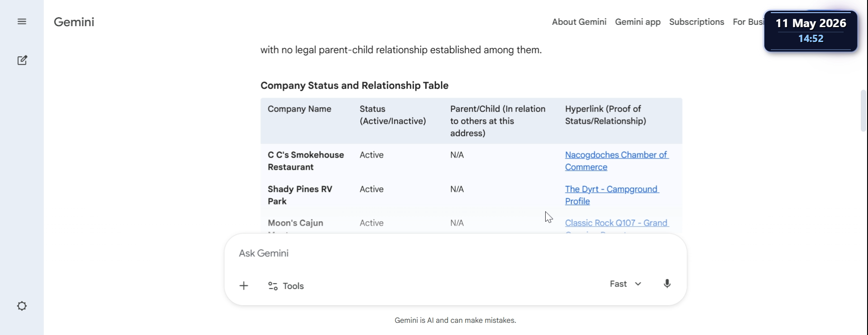Click the date and time clock widget
Viewport: 868px width, 335px height.
click(811, 31)
